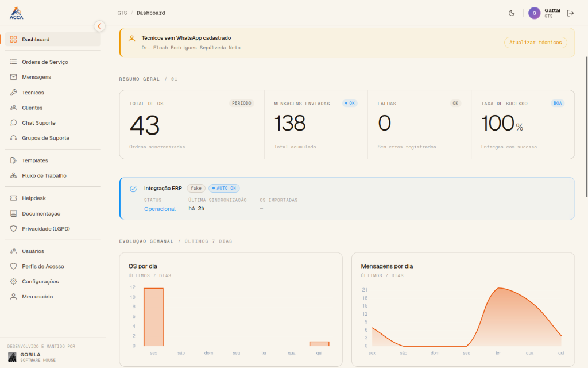
Task: Click the Operacional status text
Action: 160,209
